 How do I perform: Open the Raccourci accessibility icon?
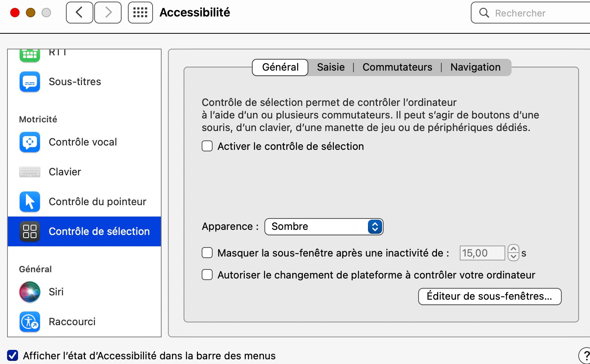coord(30,322)
